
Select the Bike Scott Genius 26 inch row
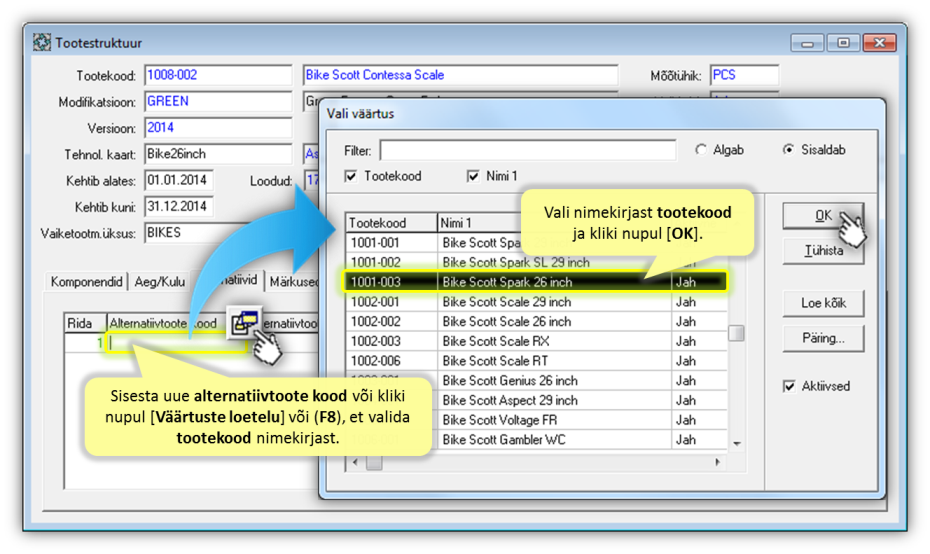(x=535, y=380)
